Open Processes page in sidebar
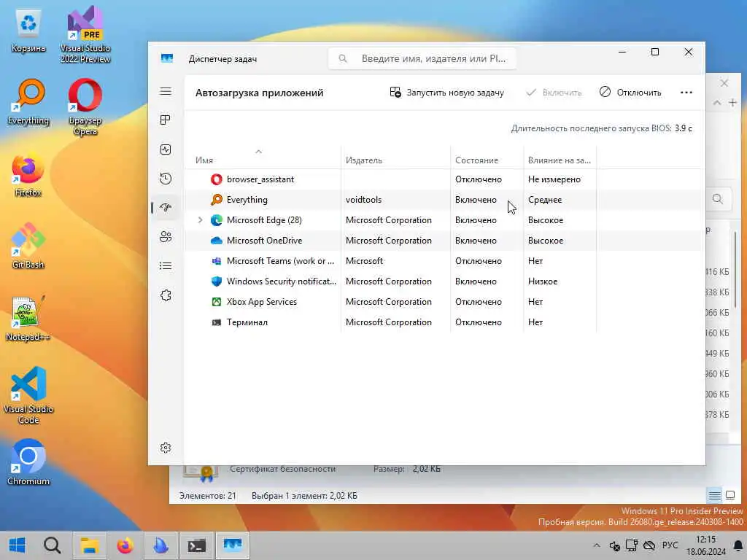The width and height of the screenshot is (747, 560). pos(166,120)
